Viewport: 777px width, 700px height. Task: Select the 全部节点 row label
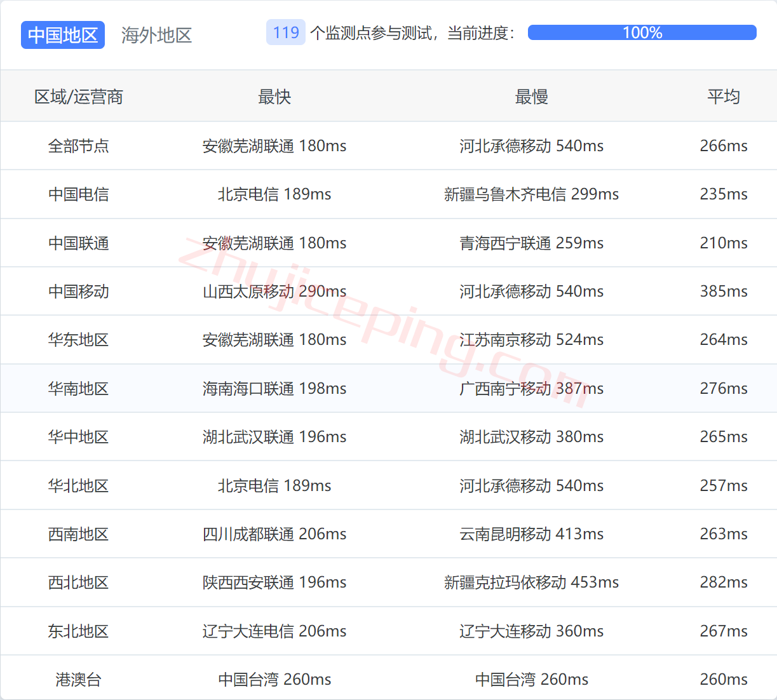click(x=79, y=145)
